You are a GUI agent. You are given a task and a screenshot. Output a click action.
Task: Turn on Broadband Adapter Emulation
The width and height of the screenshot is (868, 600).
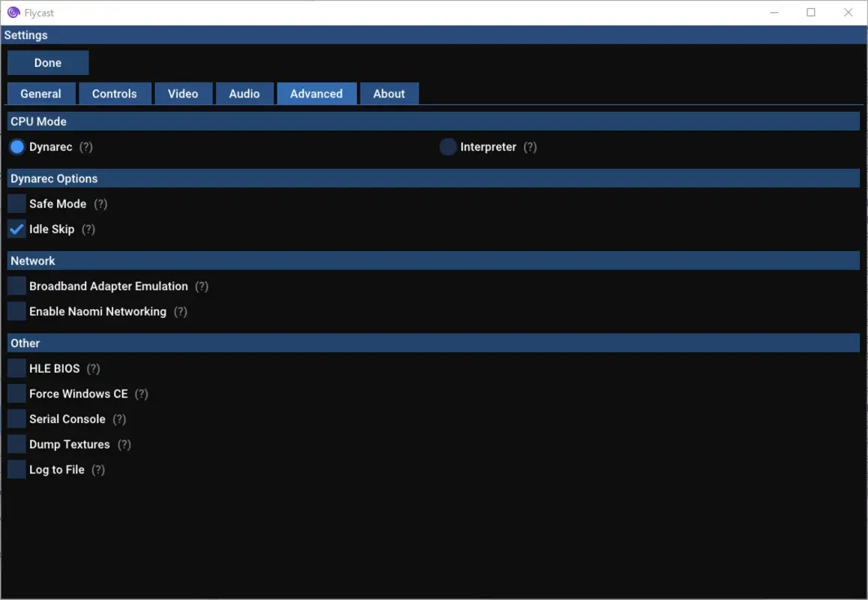click(16, 286)
